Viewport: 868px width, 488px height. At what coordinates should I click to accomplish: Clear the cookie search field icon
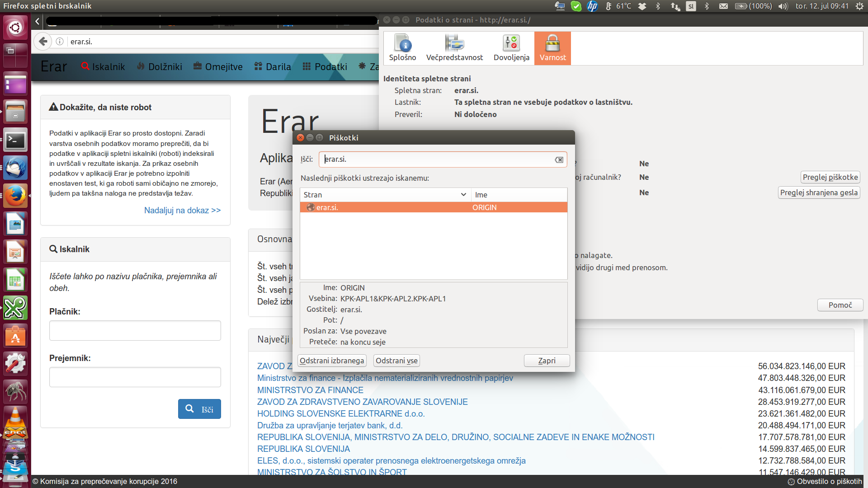pos(559,160)
